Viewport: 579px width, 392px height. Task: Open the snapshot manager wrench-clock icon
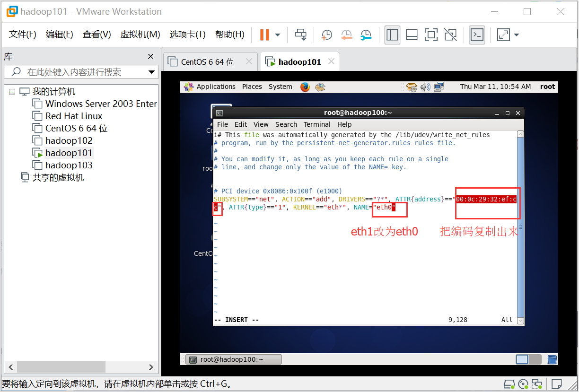click(366, 35)
